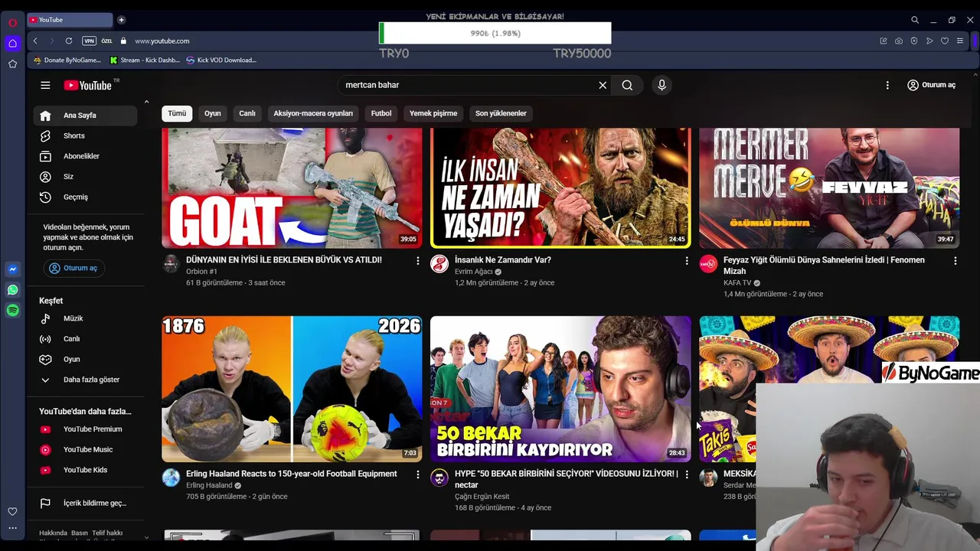Viewport: 980px width, 551px height.
Task: Open Müzik under Keşfet
Action: (85, 318)
